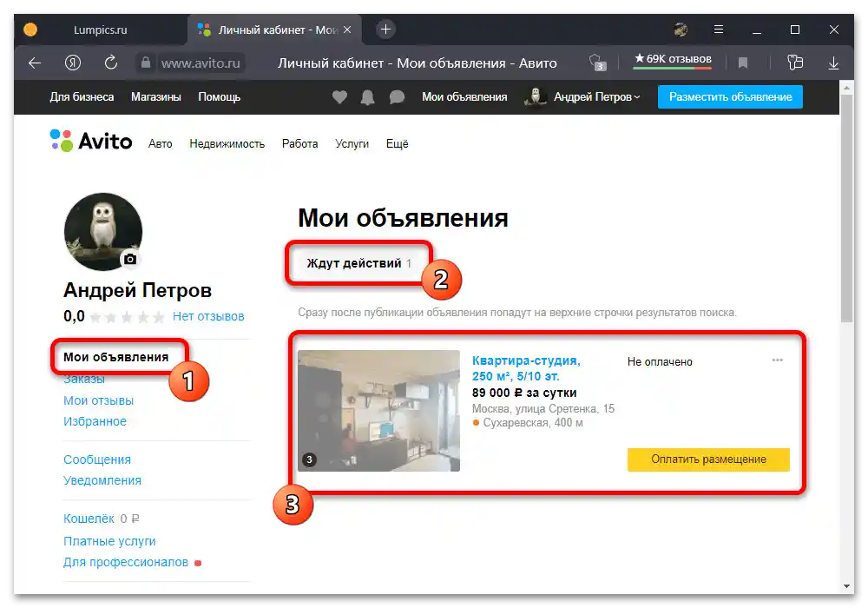Open the Квартира-студия listing title
868x608 pixels.
point(526,368)
